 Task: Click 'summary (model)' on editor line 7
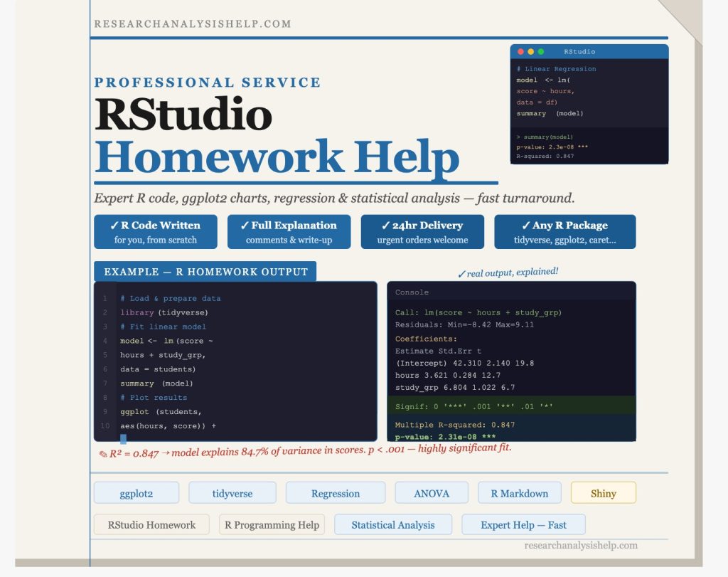click(156, 383)
